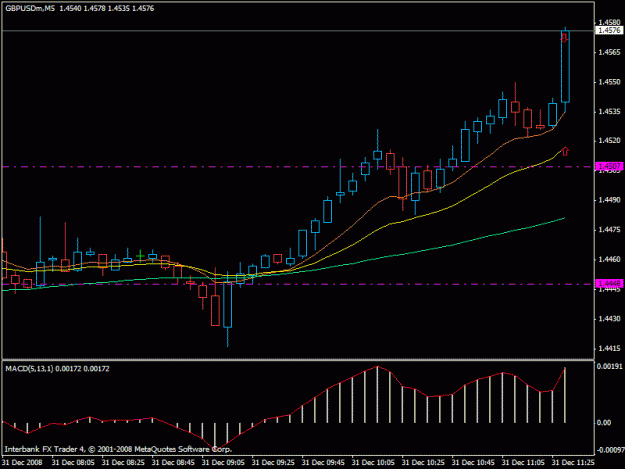Click the -0.00097 MACD scale value

click(609, 450)
